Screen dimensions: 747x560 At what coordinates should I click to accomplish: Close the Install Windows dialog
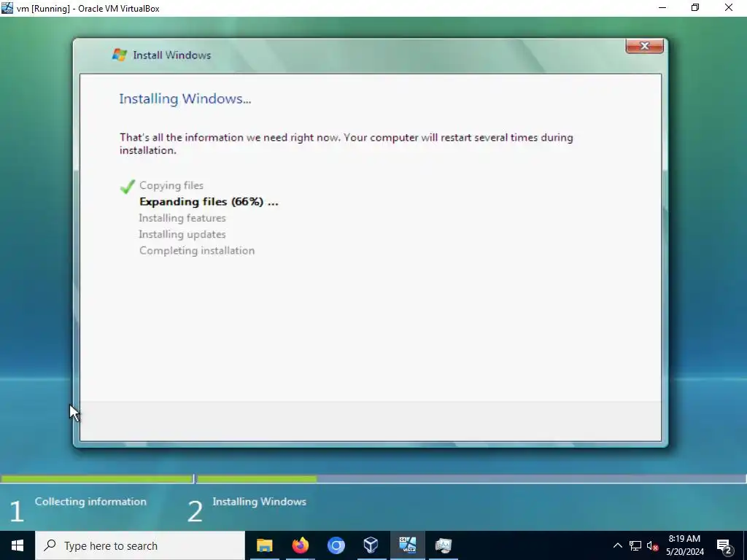pyautogui.click(x=645, y=46)
